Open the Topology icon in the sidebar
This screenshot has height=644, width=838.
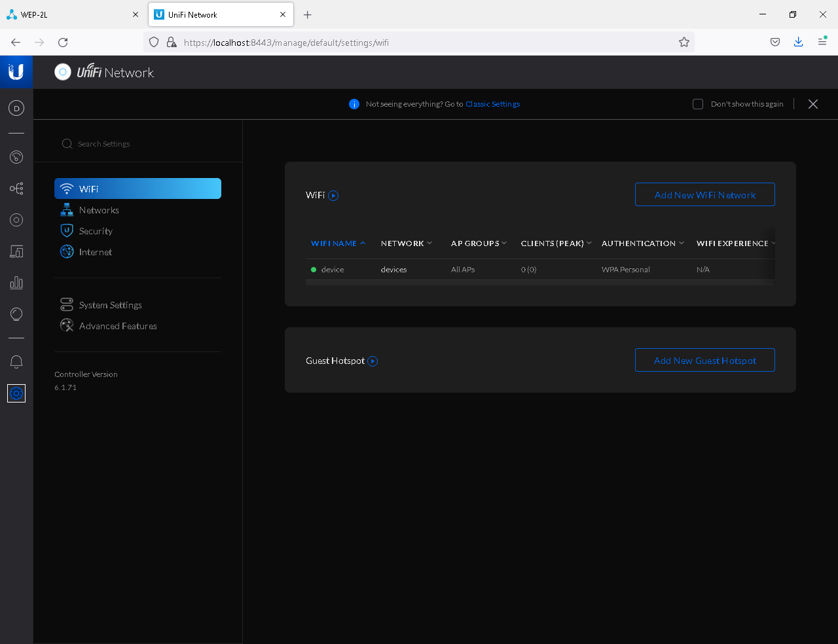tap(16, 188)
